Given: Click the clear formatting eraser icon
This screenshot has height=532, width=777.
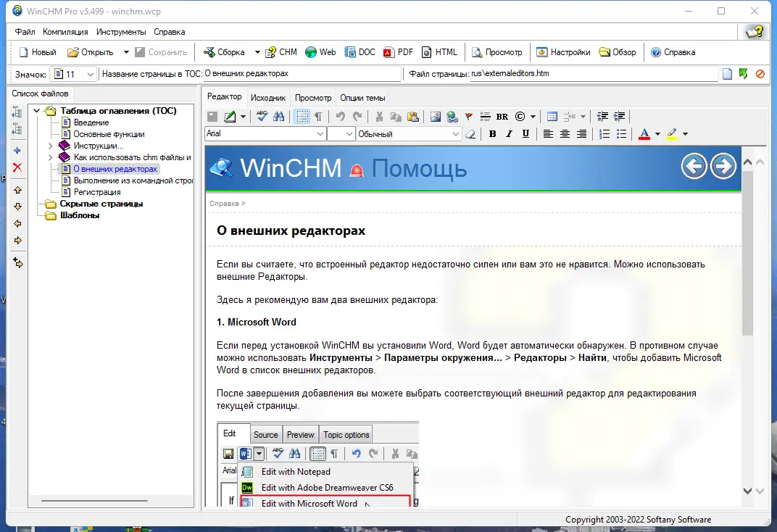Looking at the screenshot, I should click(x=470, y=134).
